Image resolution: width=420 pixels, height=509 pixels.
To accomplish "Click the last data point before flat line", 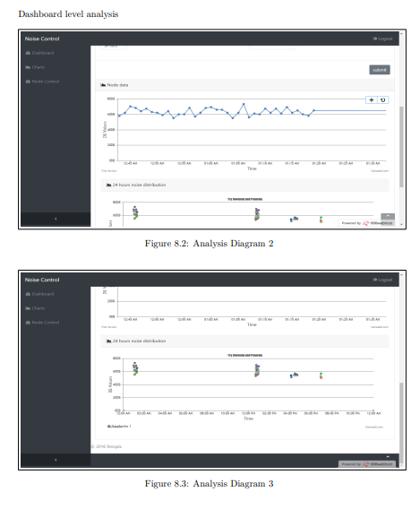I will click(313, 110).
